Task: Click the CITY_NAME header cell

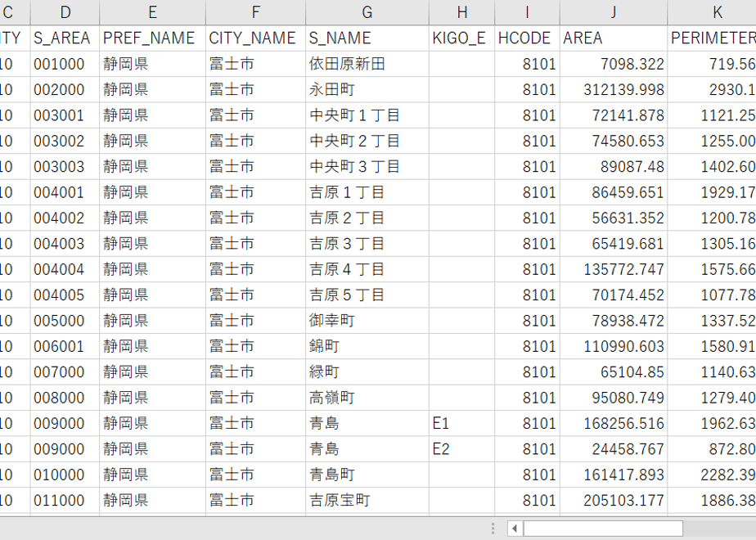Action: [x=255, y=38]
